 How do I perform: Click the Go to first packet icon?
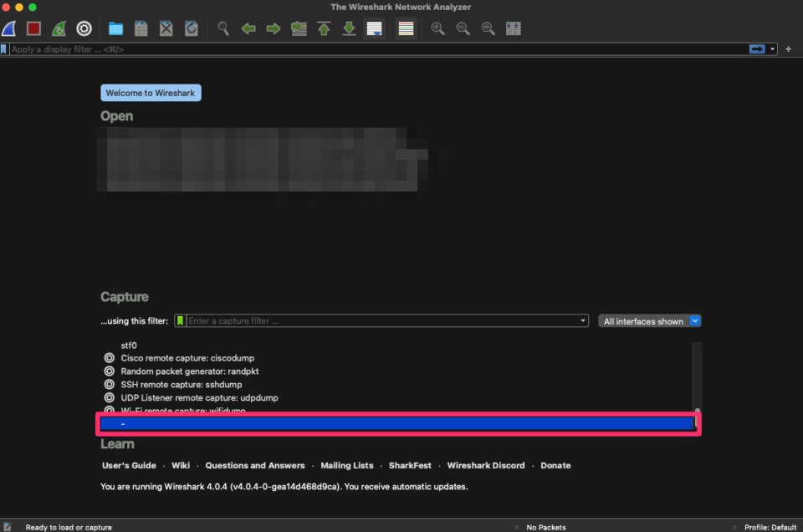pyautogui.click(x=324, y=28)
